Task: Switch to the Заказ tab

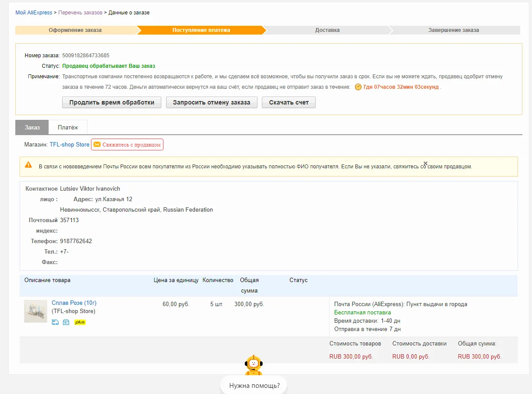Action: point(32,127)
